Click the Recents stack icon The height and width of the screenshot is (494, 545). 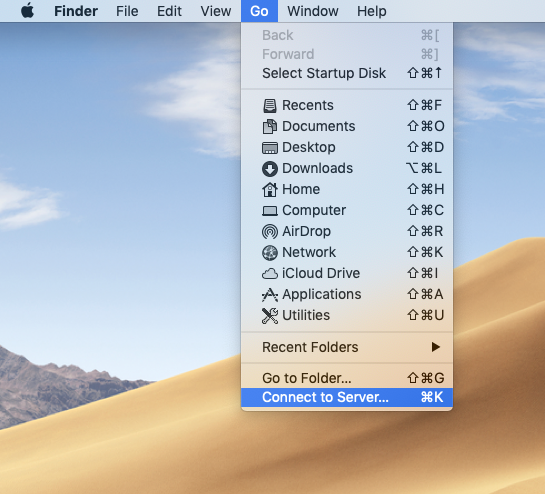270,106
